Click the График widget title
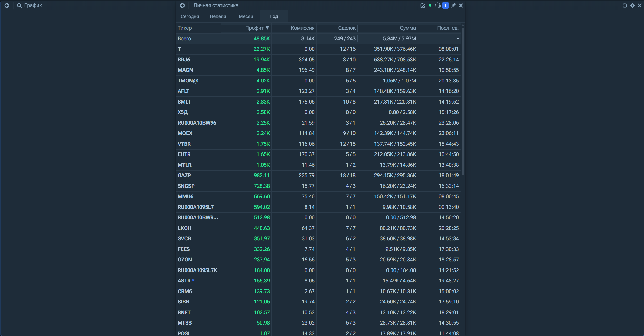644x336 pixels. click(33, 5)
